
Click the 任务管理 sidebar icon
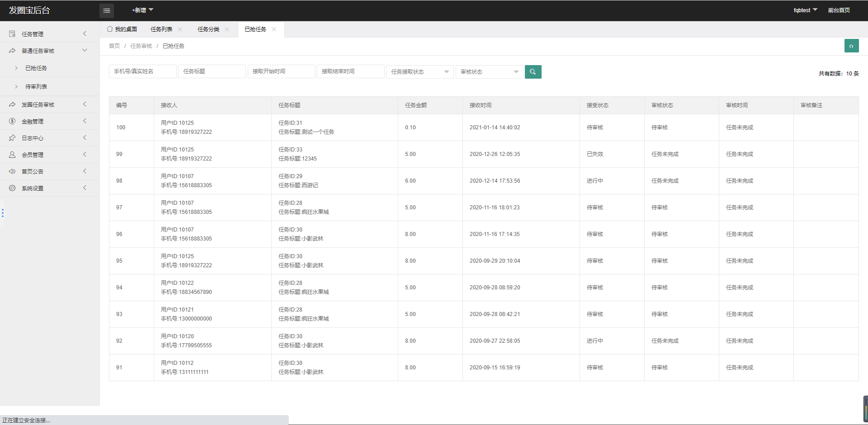coord(12,34)
